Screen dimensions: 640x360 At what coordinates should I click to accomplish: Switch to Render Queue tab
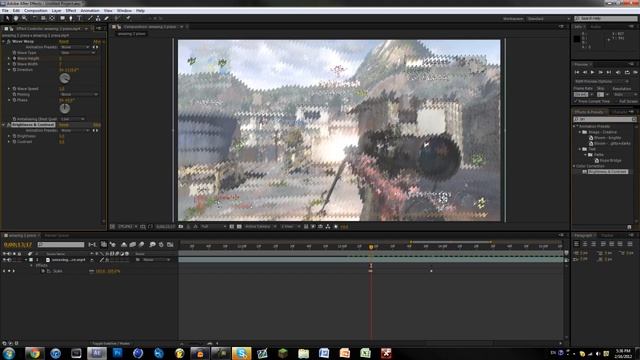pos(57,236)
